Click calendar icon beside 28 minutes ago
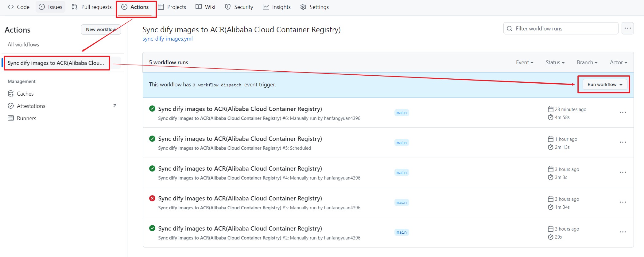Image resolution: width=644 pixels, height=257 pixels. 551,109
